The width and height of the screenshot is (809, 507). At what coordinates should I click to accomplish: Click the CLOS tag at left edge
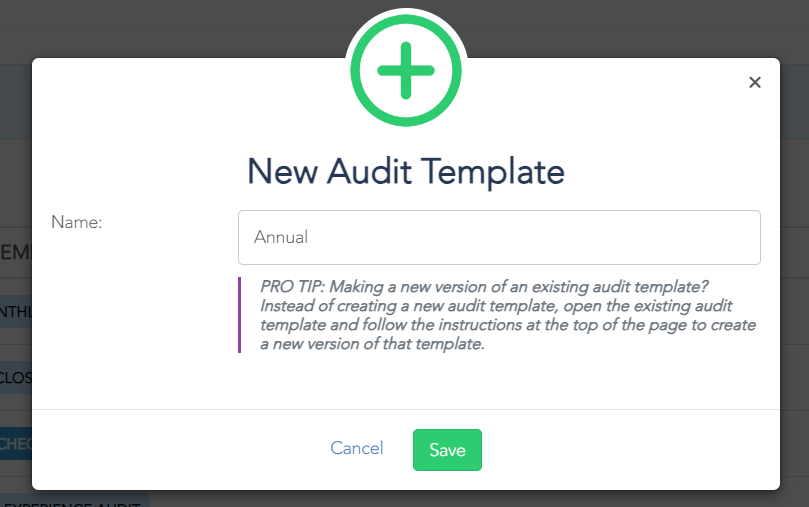pos(15,378)
